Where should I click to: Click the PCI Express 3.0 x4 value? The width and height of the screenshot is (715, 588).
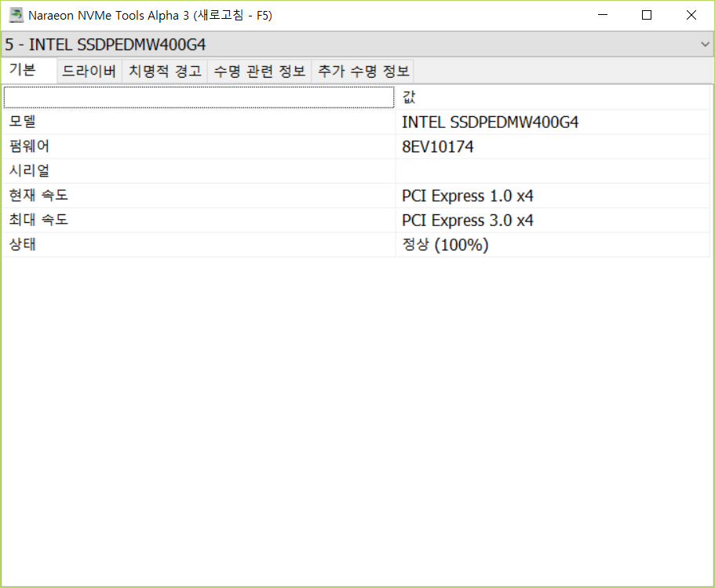(468, 221)
